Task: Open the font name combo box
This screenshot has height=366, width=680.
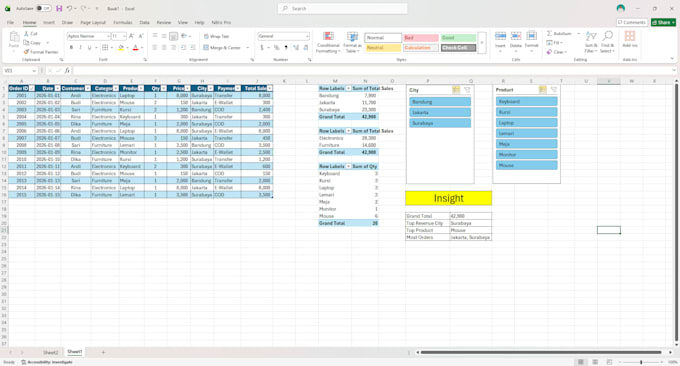Action: pos(88,36)
